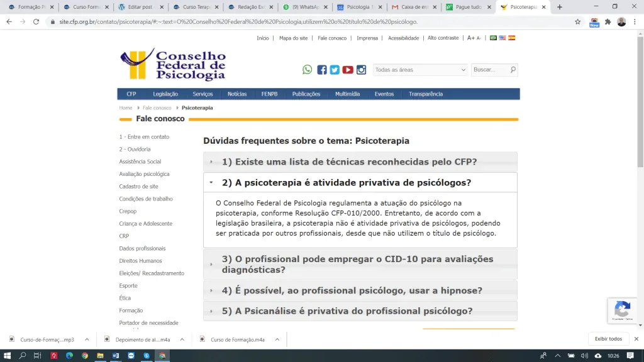
Task: Open the Instagram icon
Action: tap(361, 70)
